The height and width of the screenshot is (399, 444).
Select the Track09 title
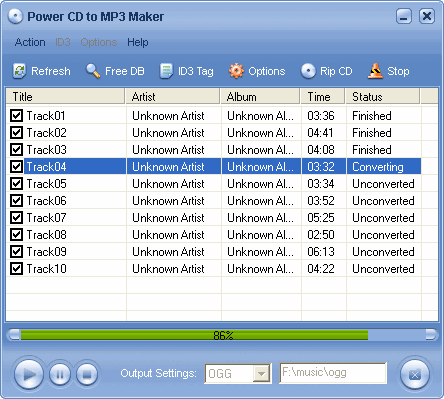point(46,251)
